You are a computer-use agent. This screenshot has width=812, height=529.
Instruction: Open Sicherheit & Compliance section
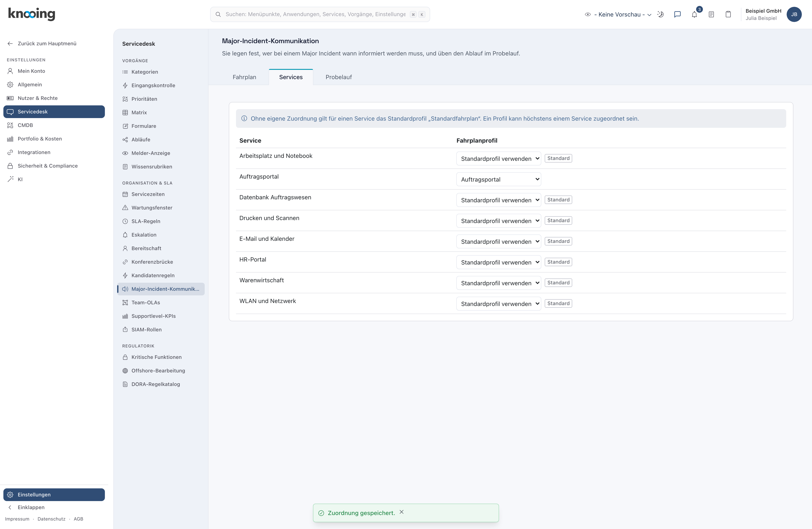pos(54,166)
